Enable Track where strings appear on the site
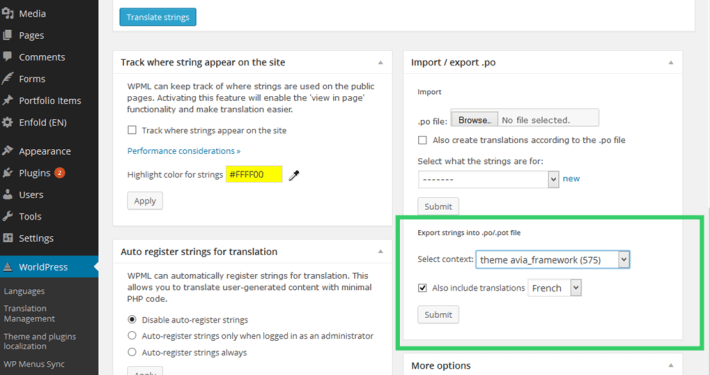The image size is (710, 375). pos(132,130)
